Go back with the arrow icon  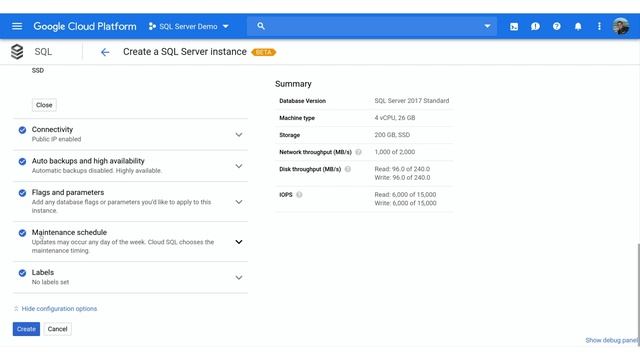(105, 52)
